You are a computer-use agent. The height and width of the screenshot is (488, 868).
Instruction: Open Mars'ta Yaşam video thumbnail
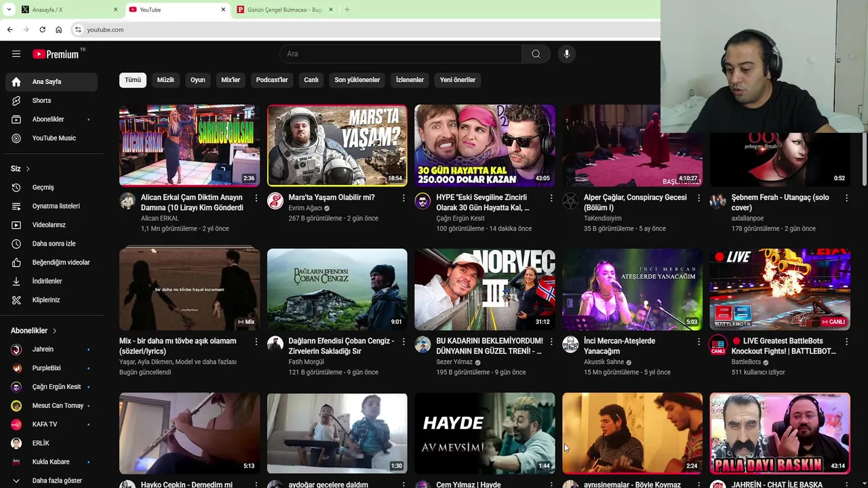coord(337,145)
